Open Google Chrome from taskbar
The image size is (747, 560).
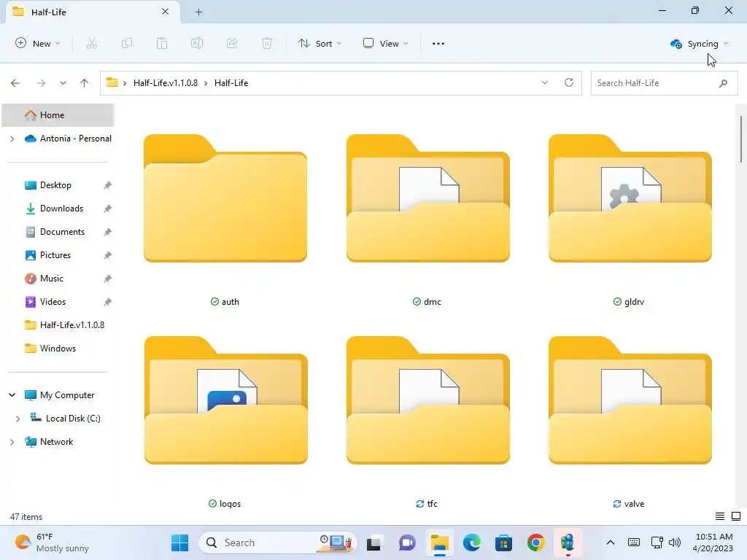point(536,542)
